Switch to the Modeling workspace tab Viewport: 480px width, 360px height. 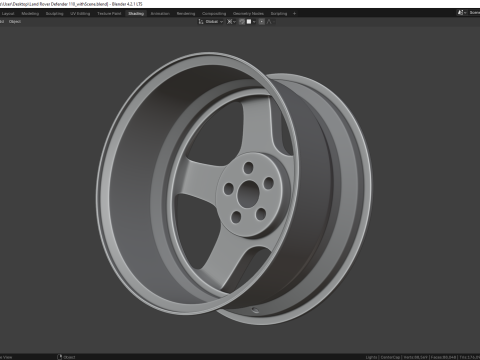click(x=30, y=14)
